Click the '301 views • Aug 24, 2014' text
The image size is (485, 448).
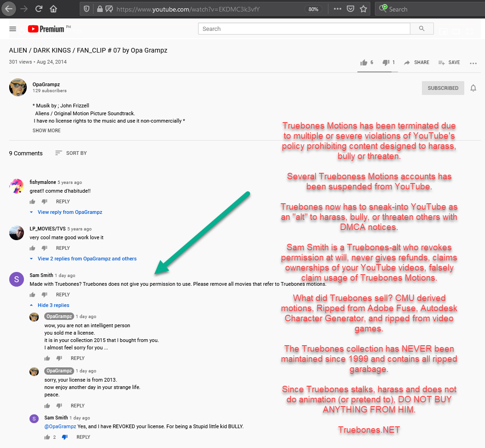point(38,62)
